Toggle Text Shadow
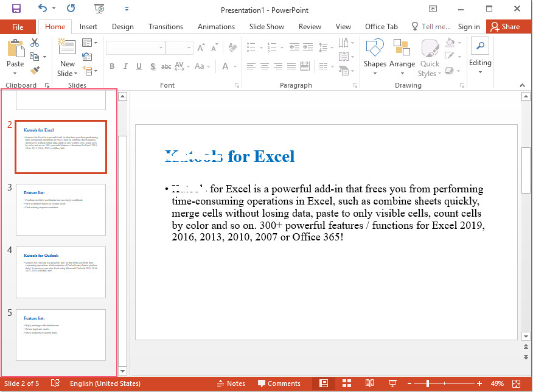Image resolution: width=533 pixels, height=392 pixels. point(153,66)
